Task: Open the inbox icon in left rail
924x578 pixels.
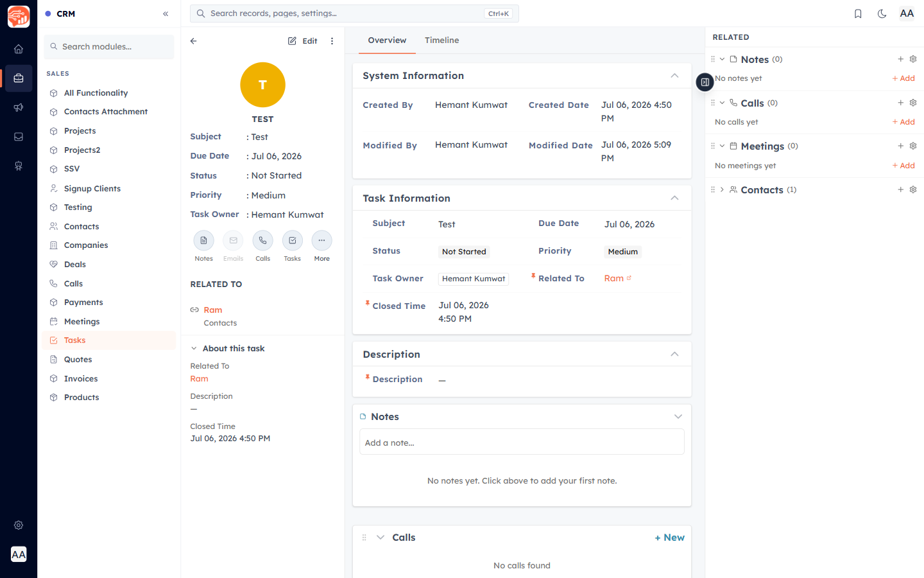Action: tap(19, 137)
